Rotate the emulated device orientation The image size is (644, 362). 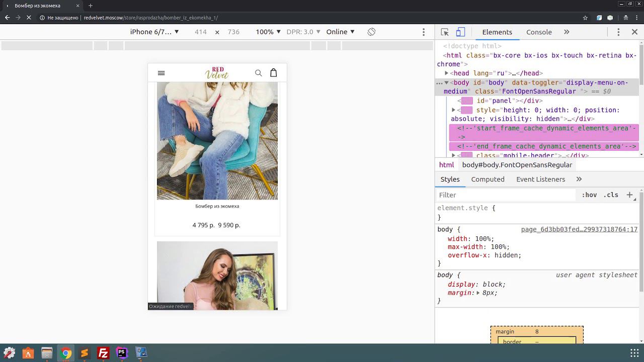tap(371, 32)
